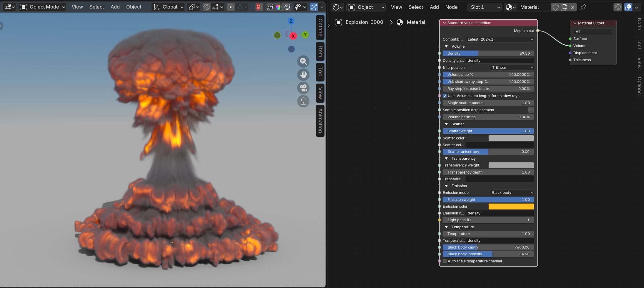Click the zoom view magnifier icon
This screenshot has height=288, width=644.
(303, 61)
